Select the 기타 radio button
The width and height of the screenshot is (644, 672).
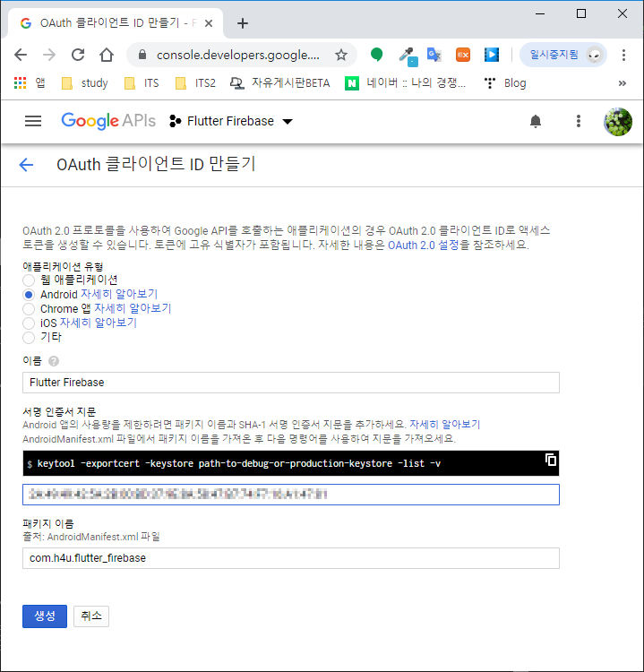click(29, 338)
